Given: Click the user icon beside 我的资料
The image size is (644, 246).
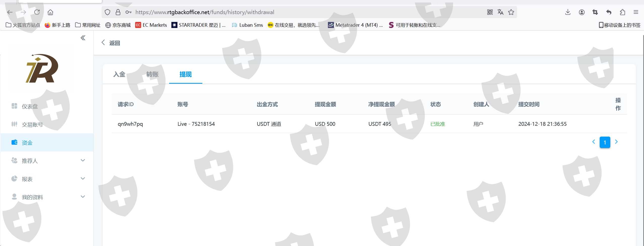Looking at the screenshot, I should (x=14, y=197).
